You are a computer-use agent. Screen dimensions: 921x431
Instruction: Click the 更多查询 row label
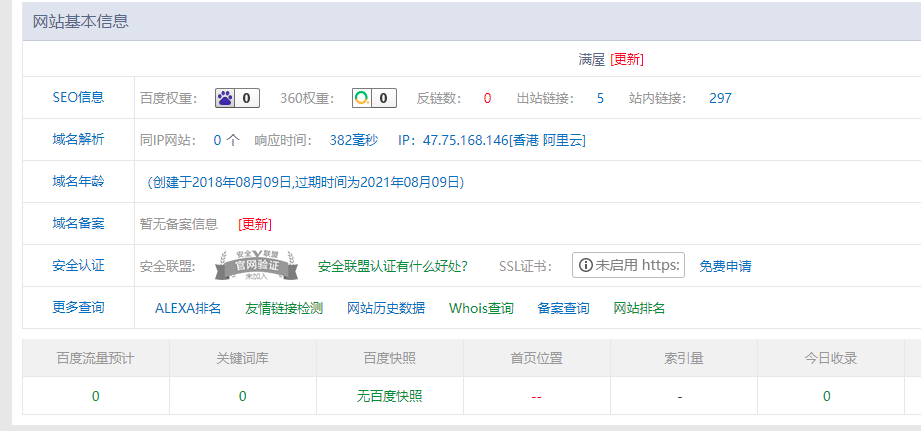(78, 307)
